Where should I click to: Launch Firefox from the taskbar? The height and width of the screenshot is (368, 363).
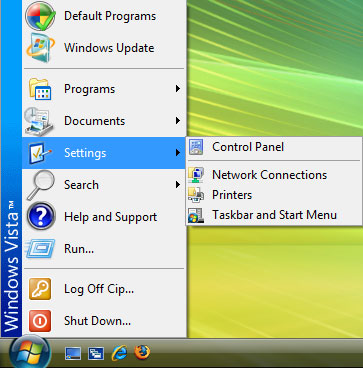(142, 352)
